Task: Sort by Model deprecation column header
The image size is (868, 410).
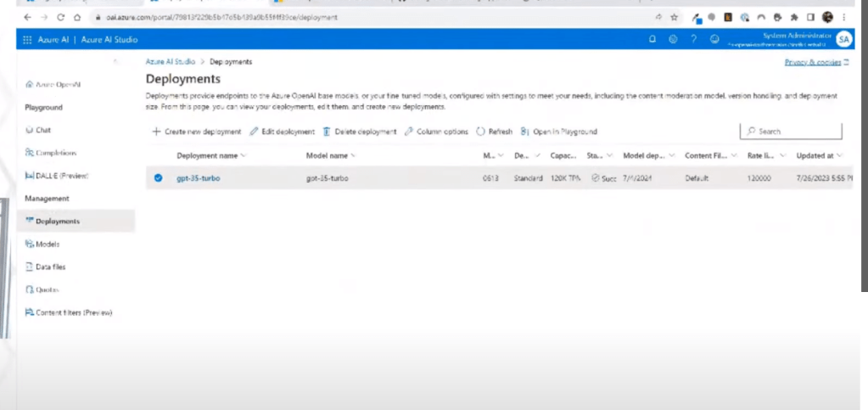Action: click(x=649, y=155)
